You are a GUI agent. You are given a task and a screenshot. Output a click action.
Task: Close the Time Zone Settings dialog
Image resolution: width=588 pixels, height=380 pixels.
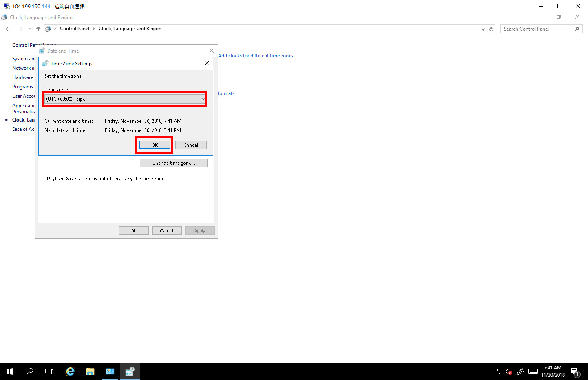click(207, 63)
